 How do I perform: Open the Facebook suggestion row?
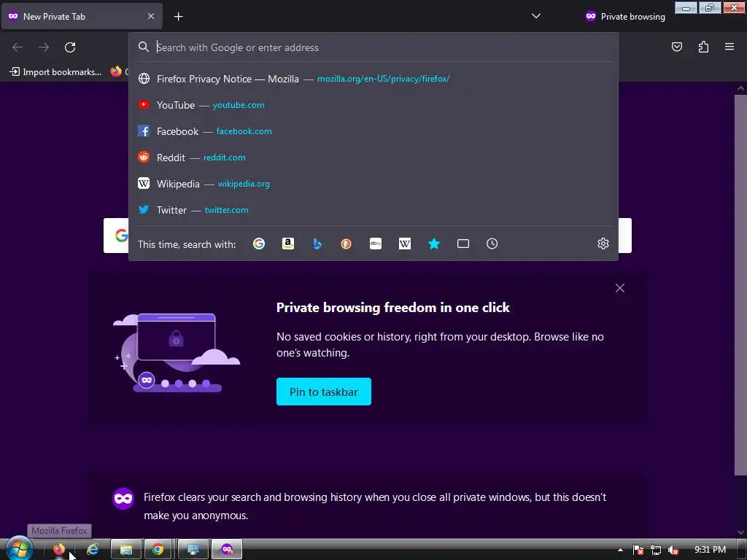click(x=373, y=131)
